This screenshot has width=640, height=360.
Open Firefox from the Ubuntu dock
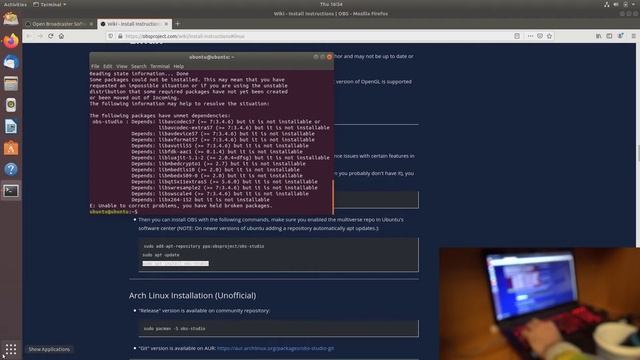[11, 41]
